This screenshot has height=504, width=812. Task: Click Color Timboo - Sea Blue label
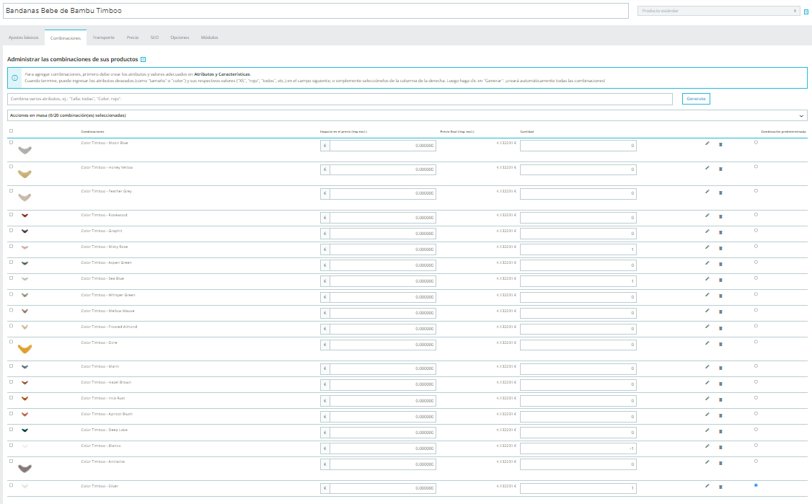point(102,278)
